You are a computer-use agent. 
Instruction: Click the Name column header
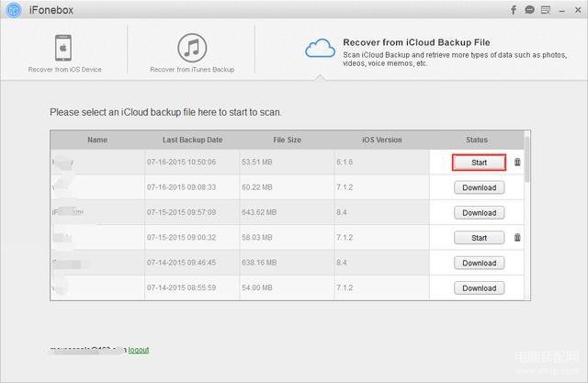tap(97, 140)
